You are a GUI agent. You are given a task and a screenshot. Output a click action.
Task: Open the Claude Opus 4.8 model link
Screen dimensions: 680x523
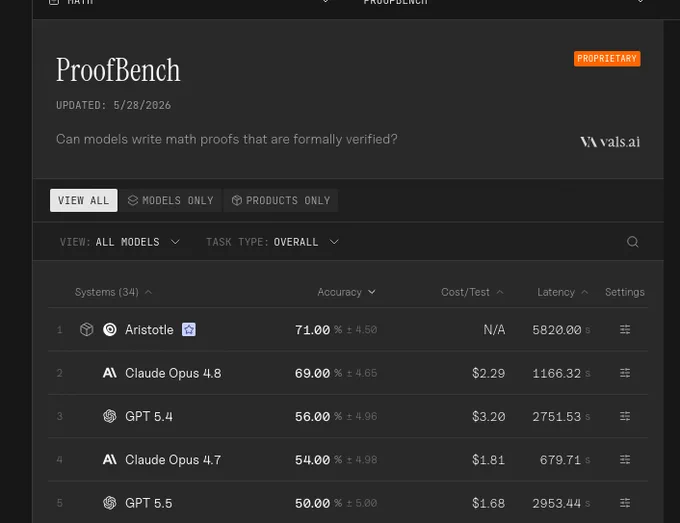(x=173, y=373)
